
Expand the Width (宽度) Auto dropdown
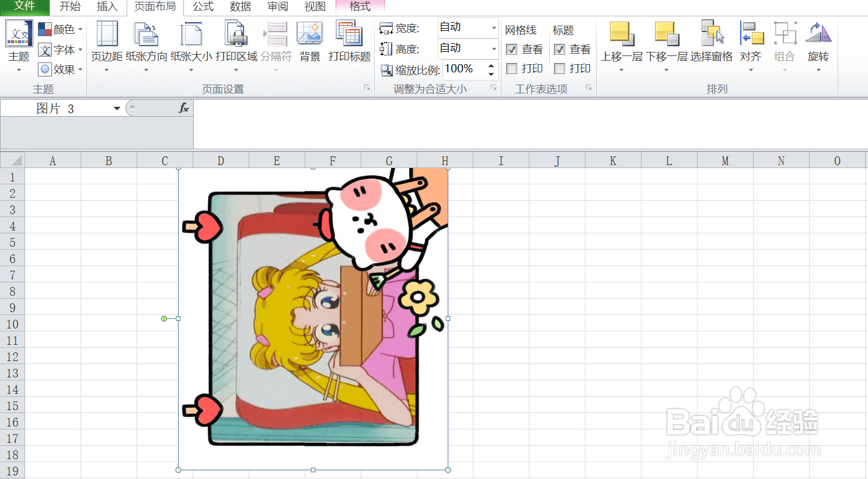pyautogui.click(x=494, y=27)
